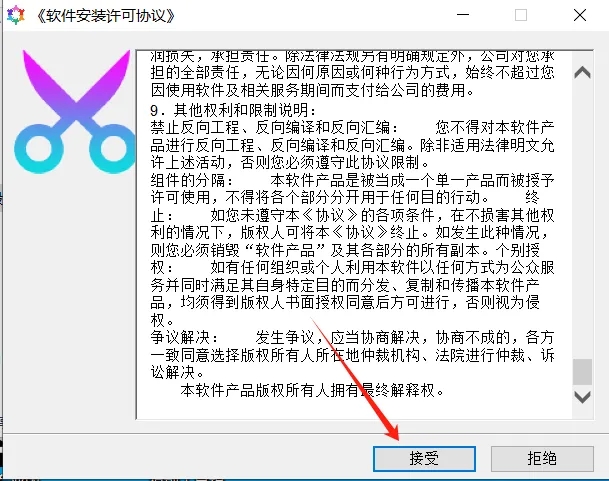Click the red arrow head pointing at 接受
Screen dimensions: 609x481
click(x=392, y=432)
